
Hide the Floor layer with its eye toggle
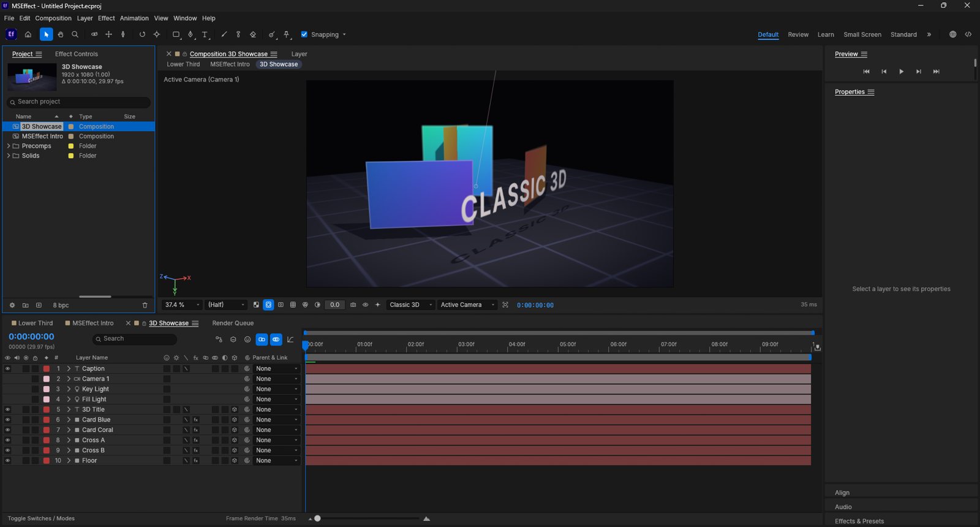click(7, 461)
